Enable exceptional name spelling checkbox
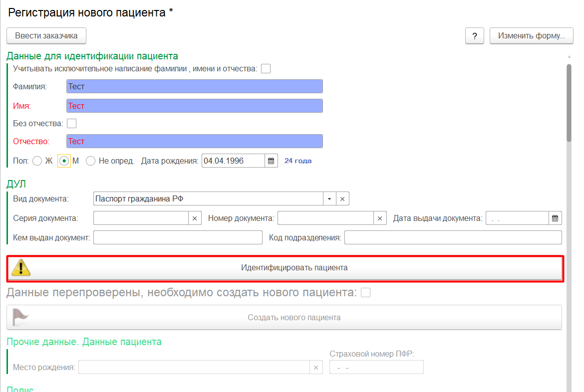This screenshot has width=584, height=392. click(266, 69)
